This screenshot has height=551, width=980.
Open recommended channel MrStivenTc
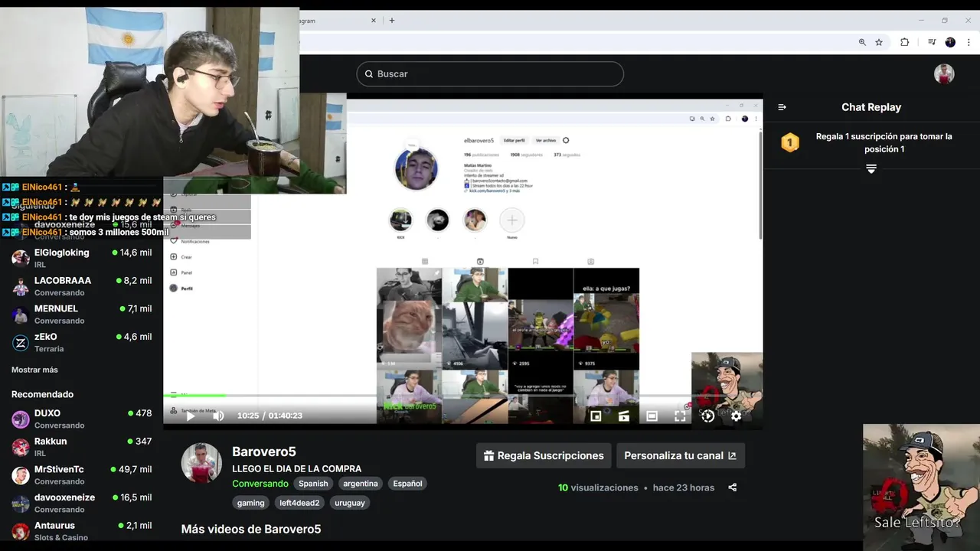pos(82,474)
